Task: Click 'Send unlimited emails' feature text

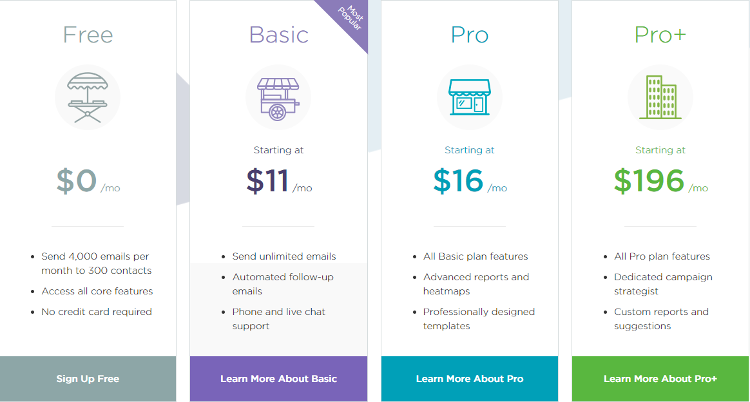Action: (284, 257)
